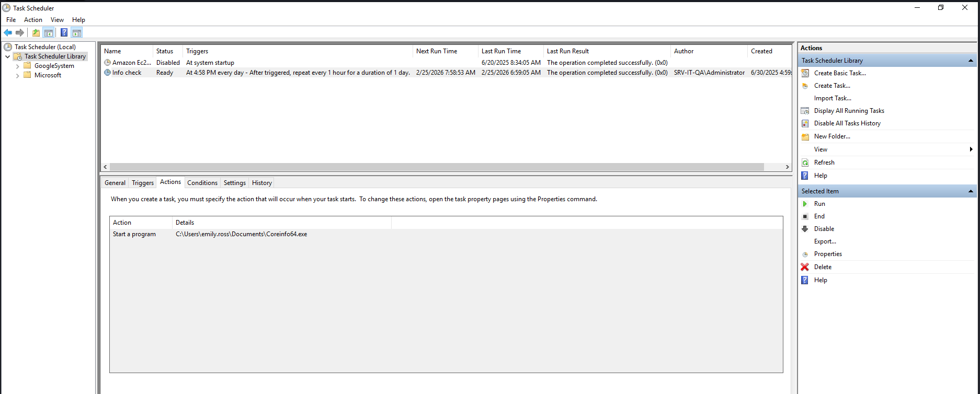Click the Forward arrow toolbar icon
The width and height of the screenshot is (980, 394).
pos(20,32)
